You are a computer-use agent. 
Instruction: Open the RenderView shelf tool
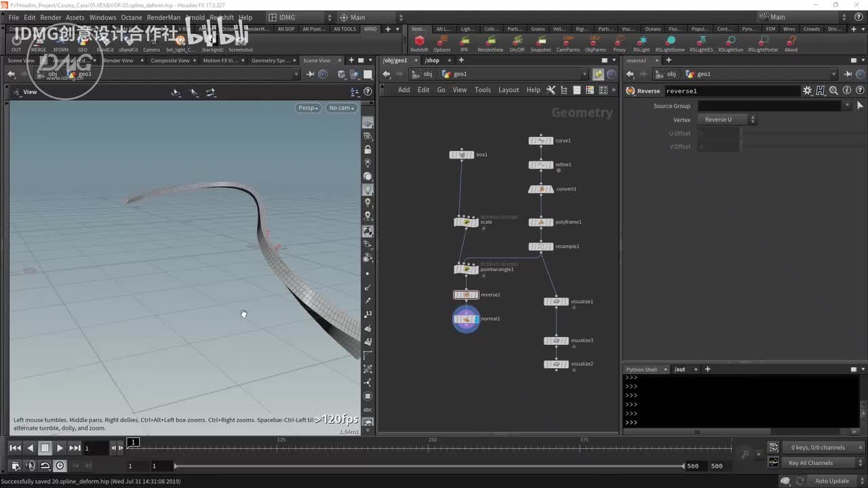tap(490, 41)
